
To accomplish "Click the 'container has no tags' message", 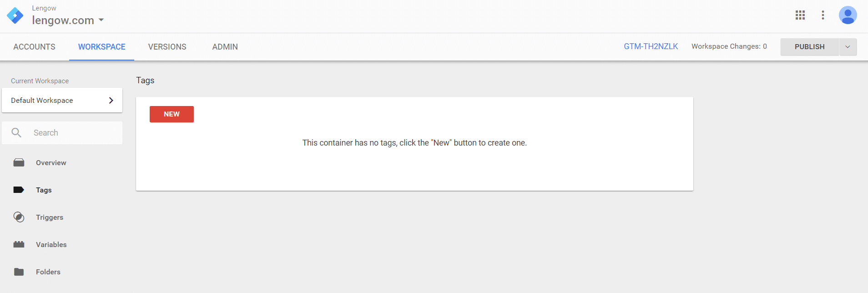I will pyautogui.click(x=414, y=143).
